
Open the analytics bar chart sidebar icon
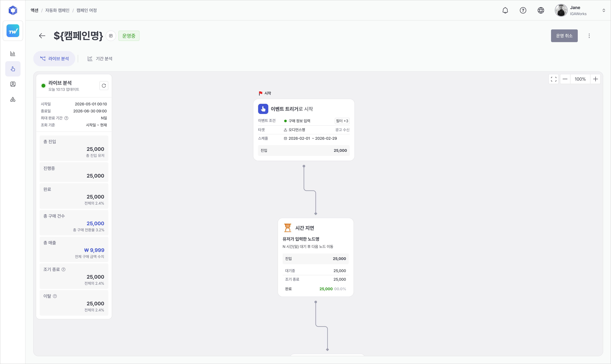tap(13, 53)
